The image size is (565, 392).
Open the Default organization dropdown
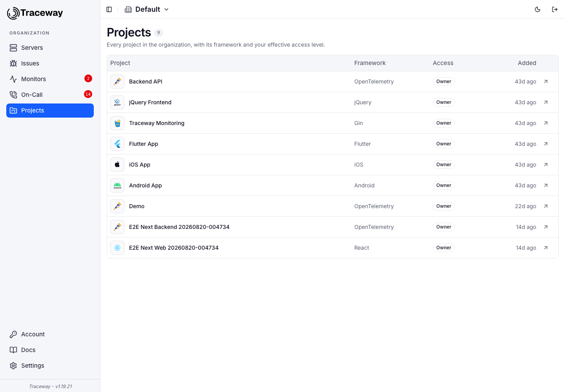click(x=147, y=9)
